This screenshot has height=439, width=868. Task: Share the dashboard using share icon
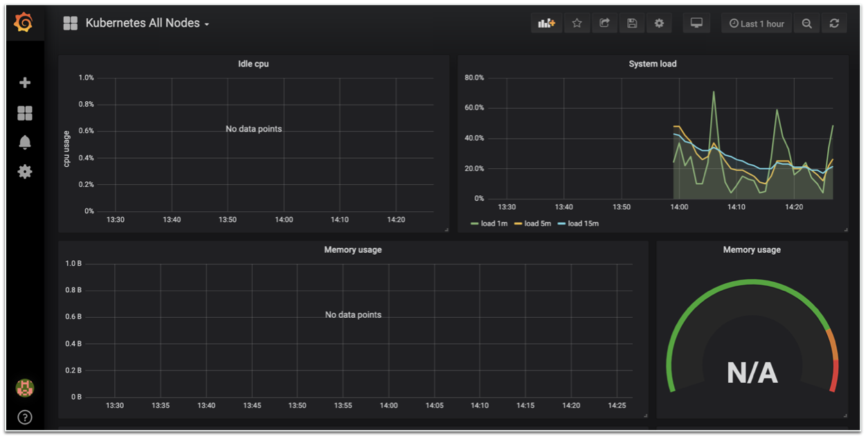click(604, 24)
